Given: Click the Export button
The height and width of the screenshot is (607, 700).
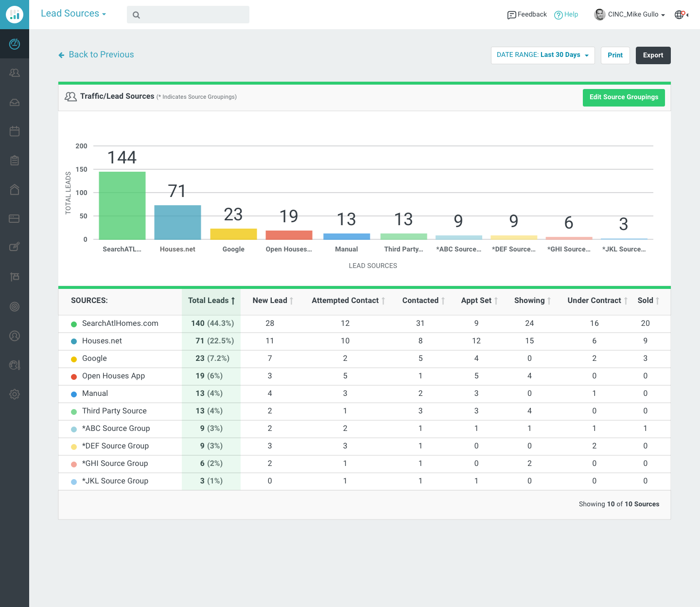Looking at the screenshot, I should pyautogui.click(x=653, y=55).
